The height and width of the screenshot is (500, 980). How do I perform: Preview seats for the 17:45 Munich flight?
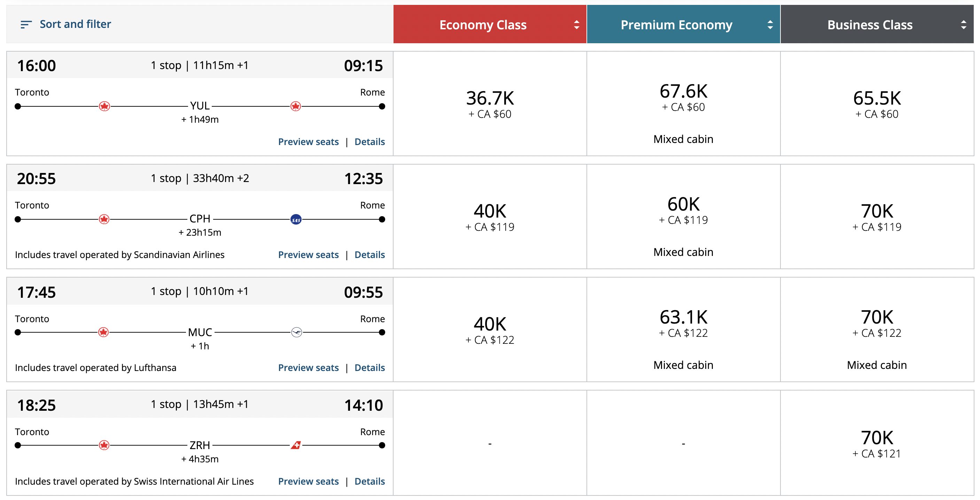coord(308,368)
